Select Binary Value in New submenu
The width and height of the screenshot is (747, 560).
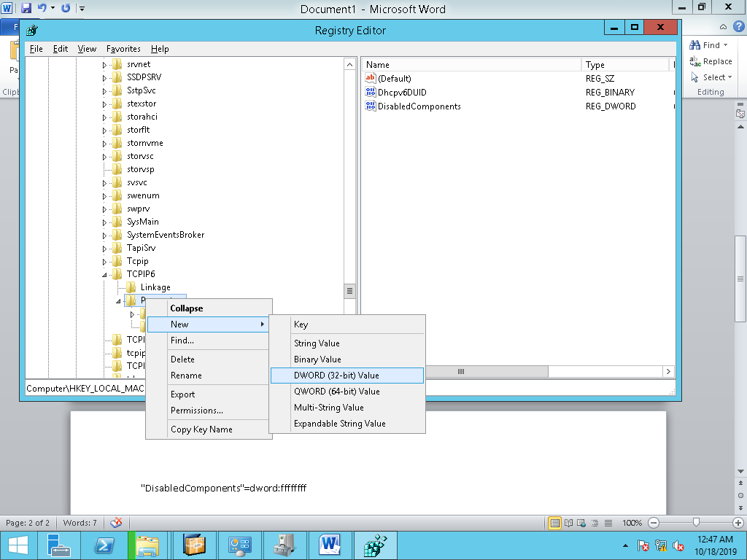click(347, 359)
